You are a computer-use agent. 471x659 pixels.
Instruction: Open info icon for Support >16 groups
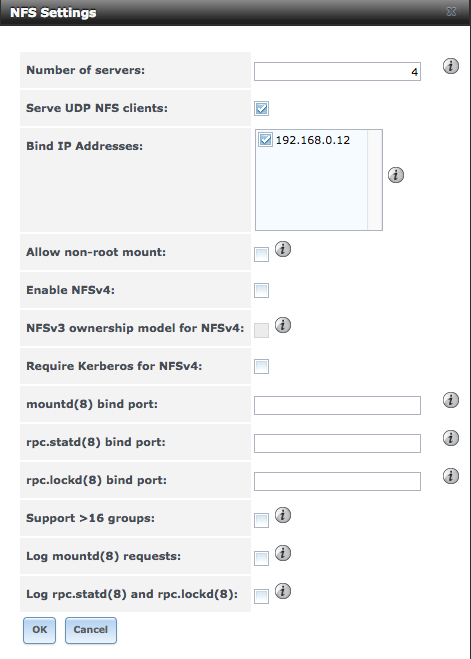283,515
